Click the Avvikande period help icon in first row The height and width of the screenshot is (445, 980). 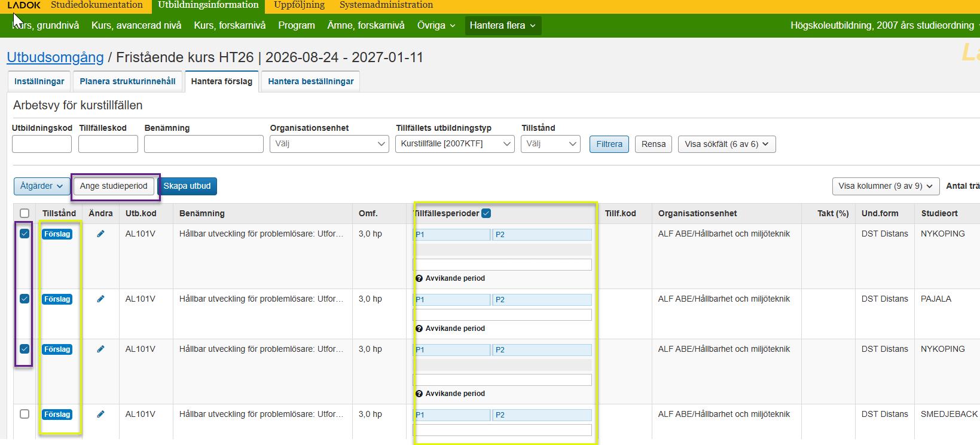[419, 278]
